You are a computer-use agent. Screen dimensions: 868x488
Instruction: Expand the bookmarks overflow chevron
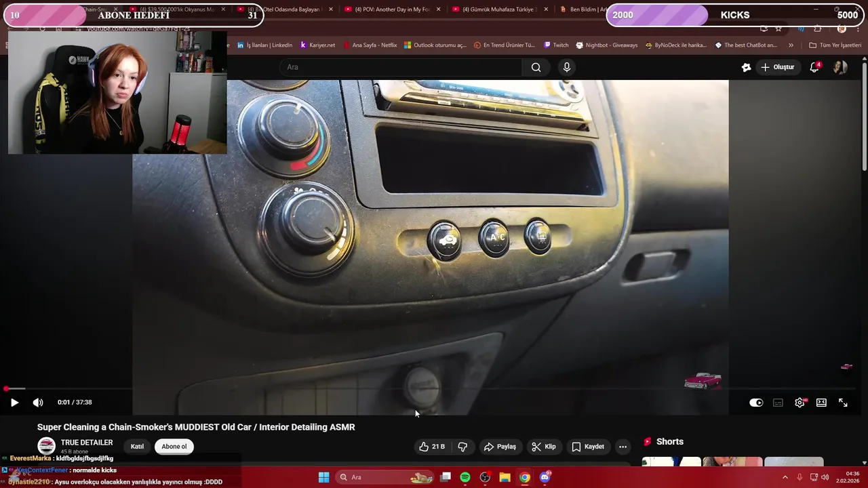pyautogui.click(x=791, y=45)
